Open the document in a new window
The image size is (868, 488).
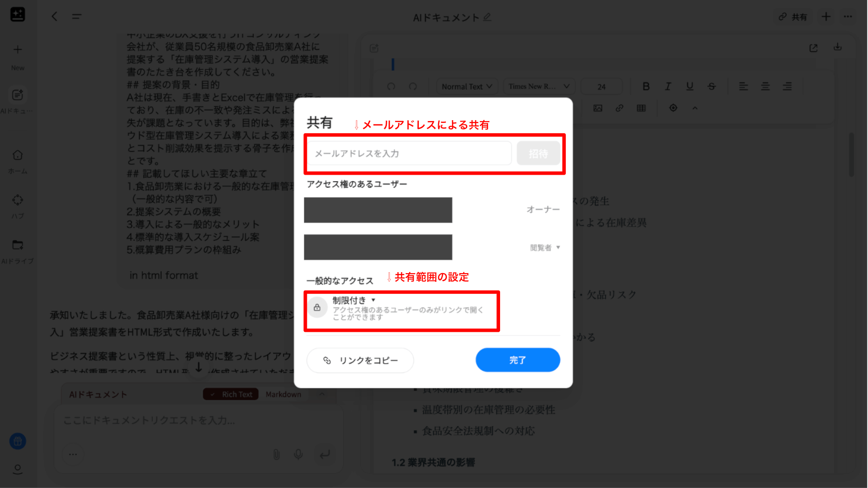pos(813,48)
